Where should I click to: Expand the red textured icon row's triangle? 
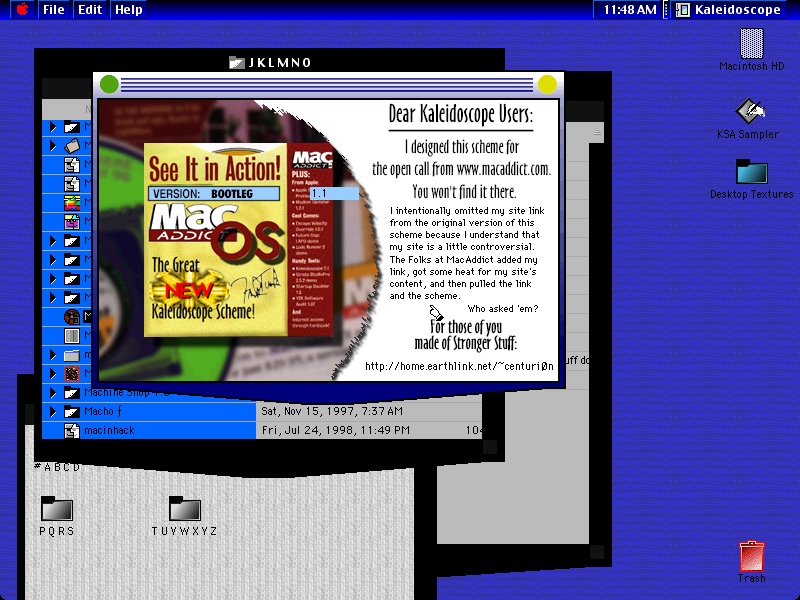click(x=53, y=373)
